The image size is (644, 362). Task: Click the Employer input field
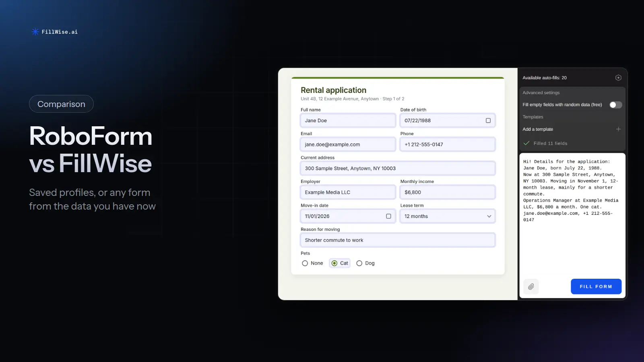[x=348, y=192]
